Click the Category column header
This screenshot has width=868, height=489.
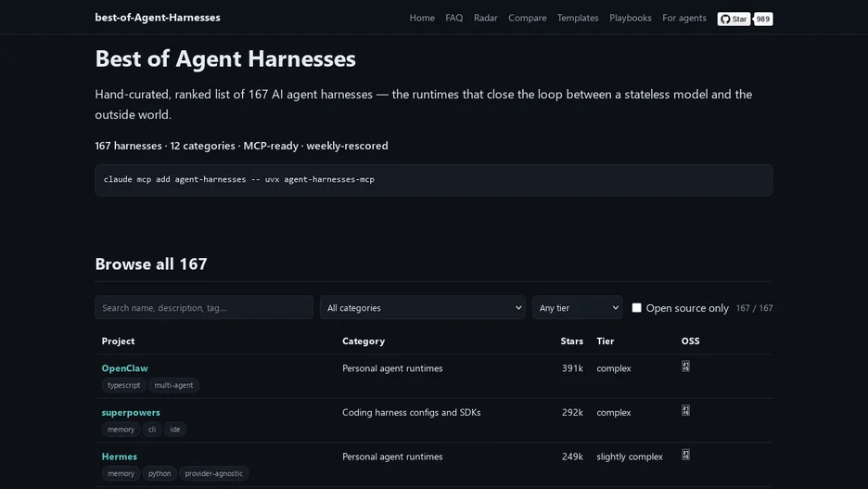tap(364, 341)
